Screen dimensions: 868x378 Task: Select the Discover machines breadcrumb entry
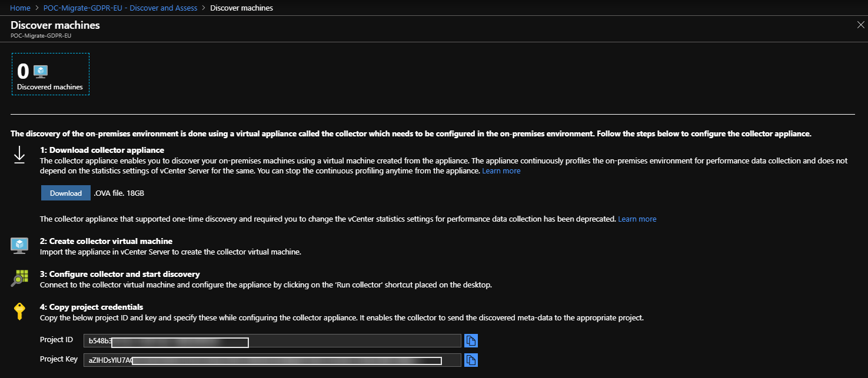coord(241,8)
